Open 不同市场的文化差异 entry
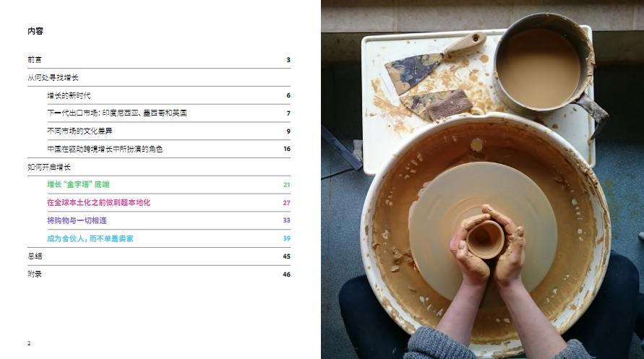Image resolution: width=644 pixels, height=359 pixels. pyautogui.click(x=80, y=131)
